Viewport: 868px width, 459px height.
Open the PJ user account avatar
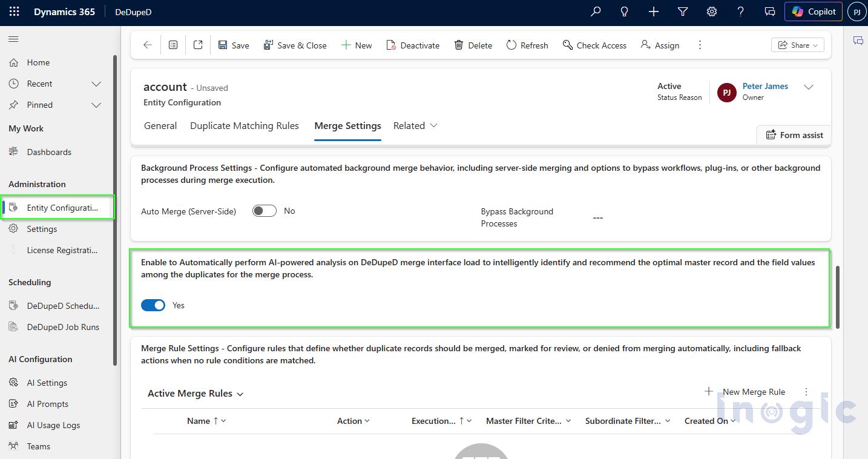856,12
